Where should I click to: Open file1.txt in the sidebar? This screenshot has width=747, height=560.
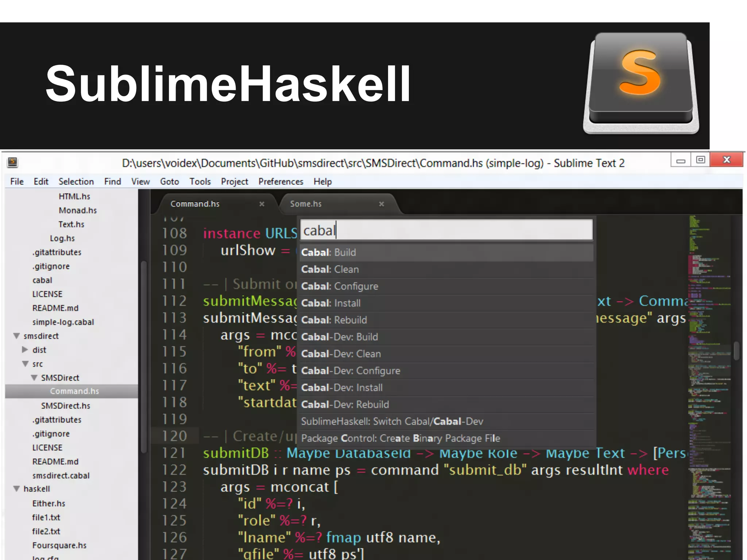point(46,517)
